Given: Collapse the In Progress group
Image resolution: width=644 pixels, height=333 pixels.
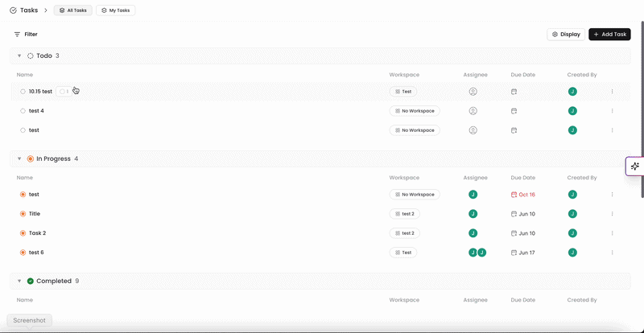Looking at the screenshot, I should click(19, 159).
